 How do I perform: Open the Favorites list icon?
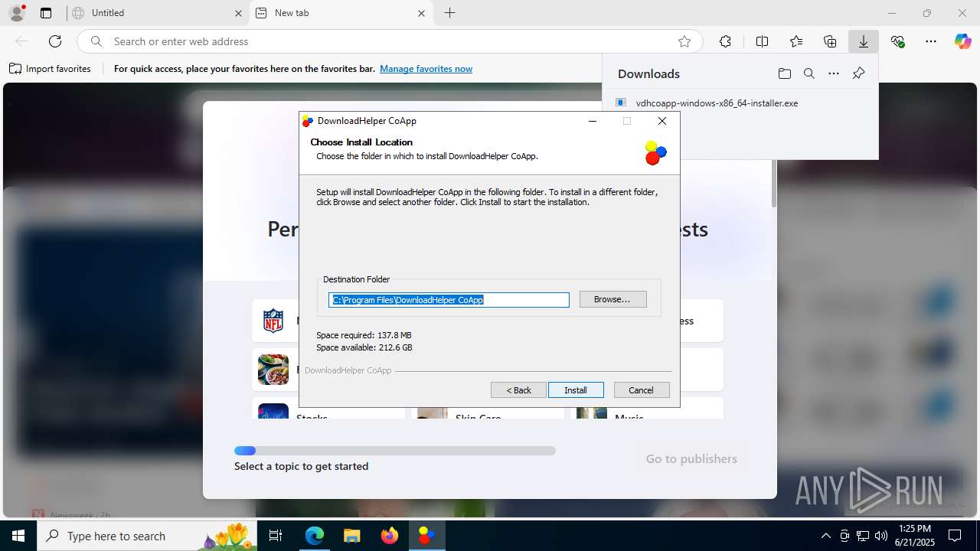(796, 41)
